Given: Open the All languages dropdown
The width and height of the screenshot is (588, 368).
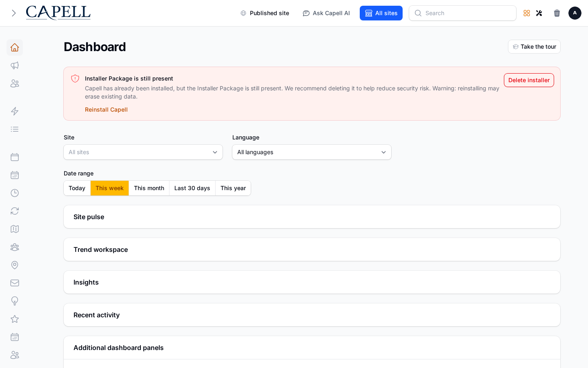Looking at the screenshot, I should (x=312, y=152).
